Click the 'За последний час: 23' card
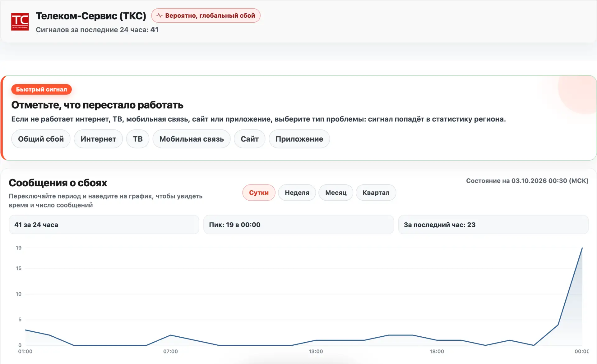 493,225
